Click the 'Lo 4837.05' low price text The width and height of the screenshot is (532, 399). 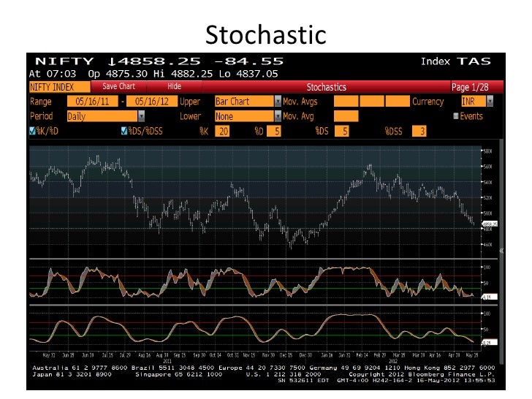(248, 74)
